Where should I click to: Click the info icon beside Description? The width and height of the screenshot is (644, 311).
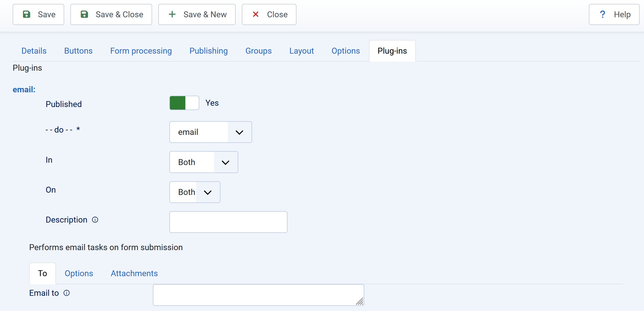(95, 220)
